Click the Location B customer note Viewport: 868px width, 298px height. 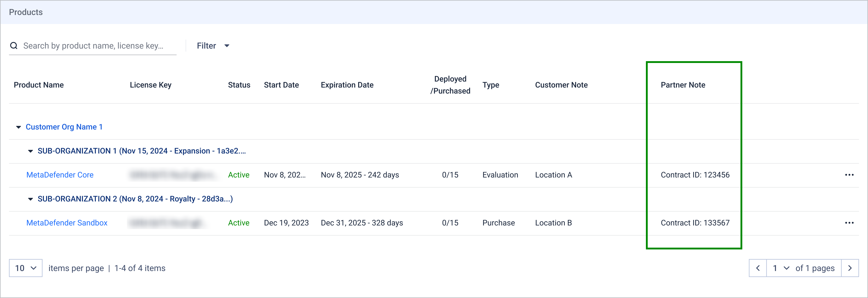coord(554,223)
